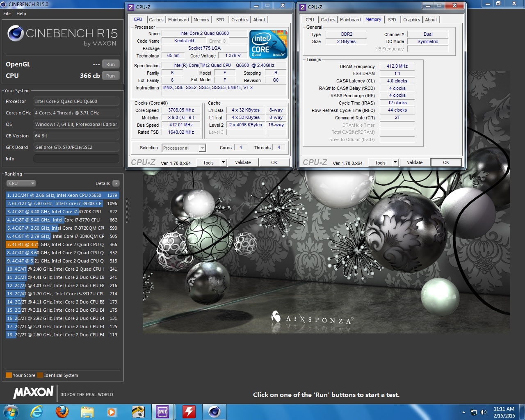Click Tools button in Memory CPU-Z window

point(380,162)
